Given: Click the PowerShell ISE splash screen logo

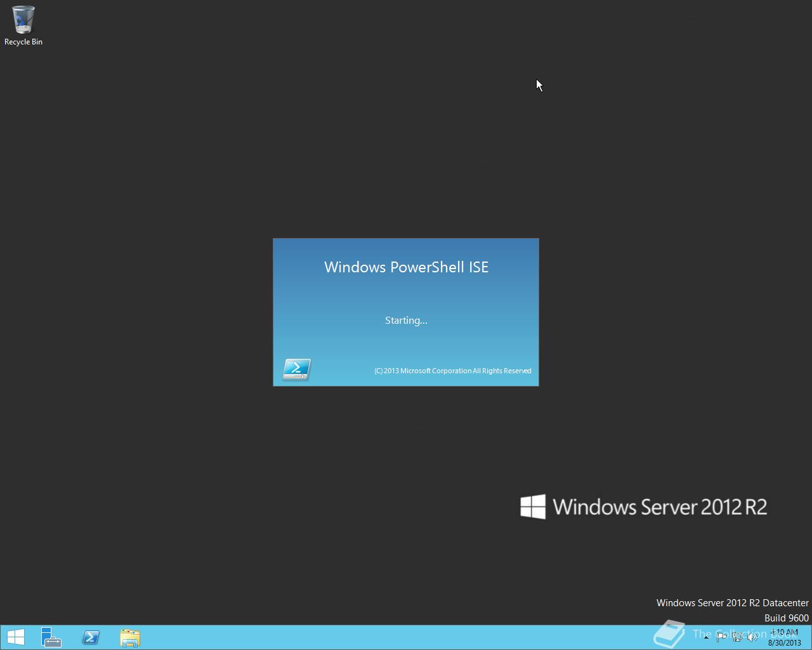Looking at the screenshot, I should click(x=296, y=369).
